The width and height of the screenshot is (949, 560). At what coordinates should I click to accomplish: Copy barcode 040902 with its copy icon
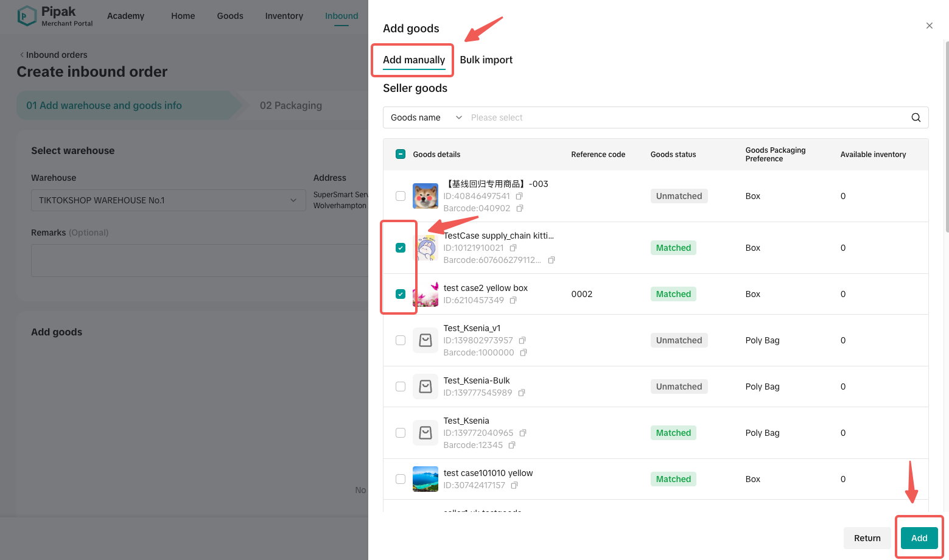[x=520, y=209]
